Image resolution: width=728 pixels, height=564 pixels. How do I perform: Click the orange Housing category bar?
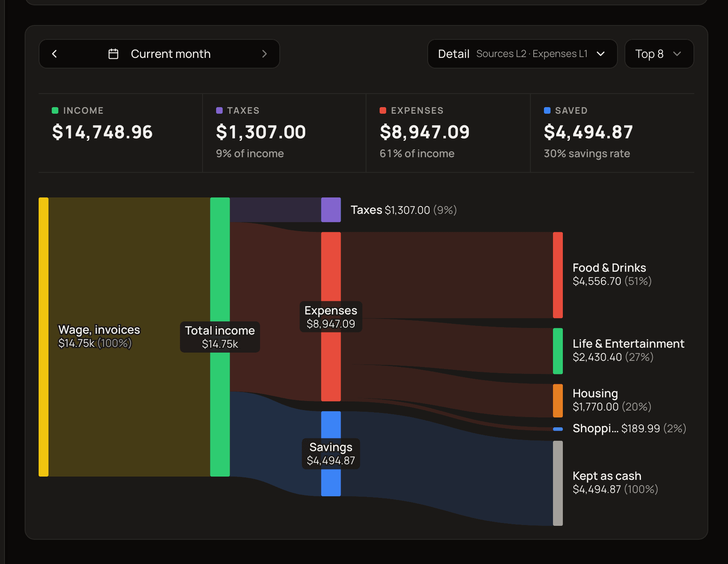558,401
